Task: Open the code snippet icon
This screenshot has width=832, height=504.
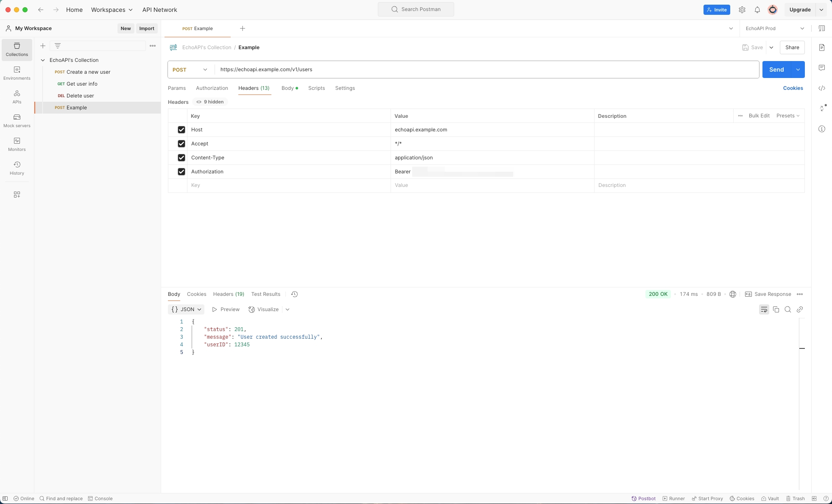Action: coord(822,88)
